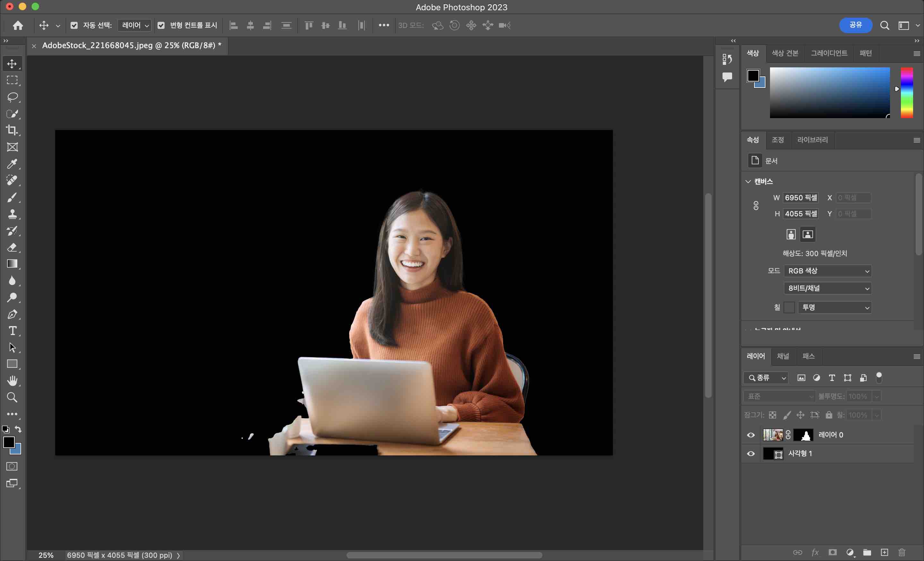
Task: Delete layer with the trash icon
Action: click(902, 552)
